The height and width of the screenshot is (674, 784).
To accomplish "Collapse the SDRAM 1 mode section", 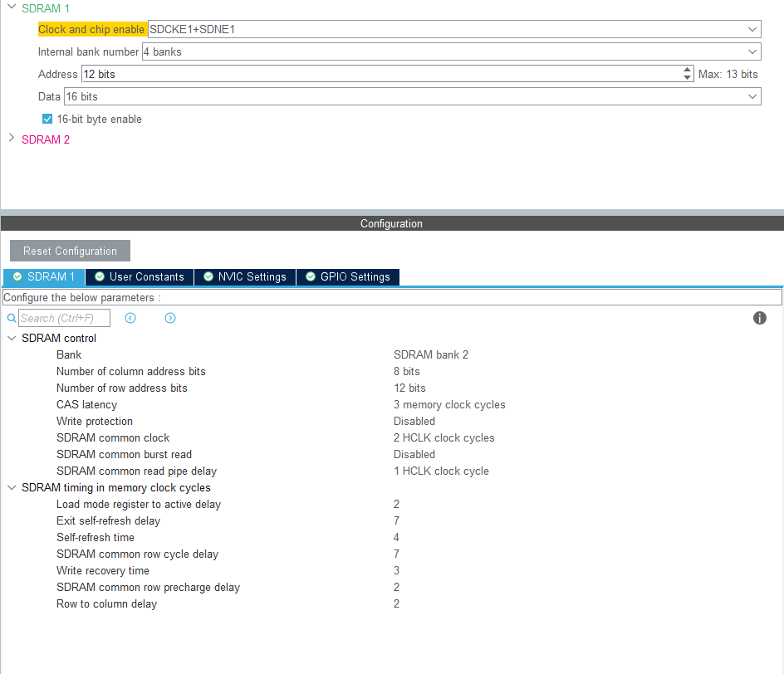I will click(x=12, y=7).
